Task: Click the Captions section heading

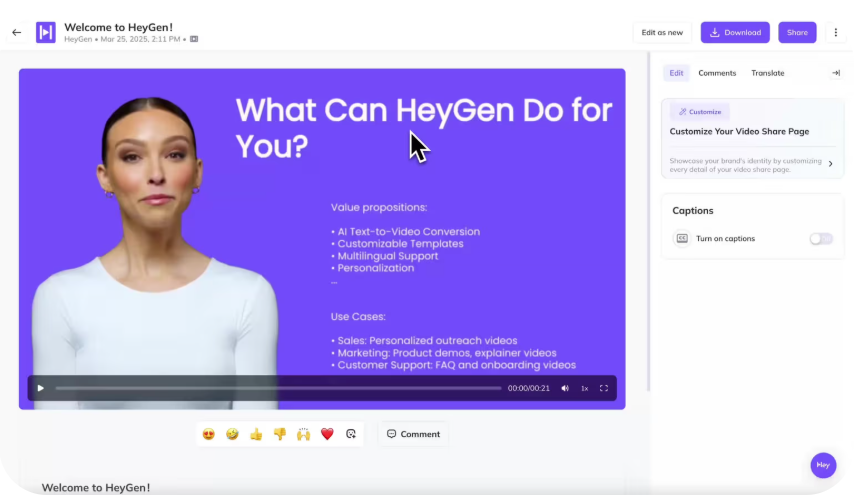Action: [693, 211]
